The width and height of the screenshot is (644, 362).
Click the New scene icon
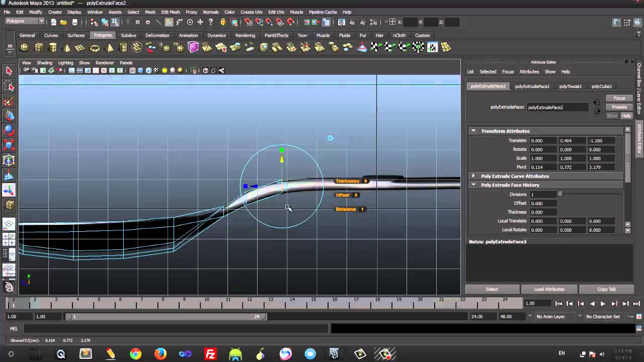[53, 22]
